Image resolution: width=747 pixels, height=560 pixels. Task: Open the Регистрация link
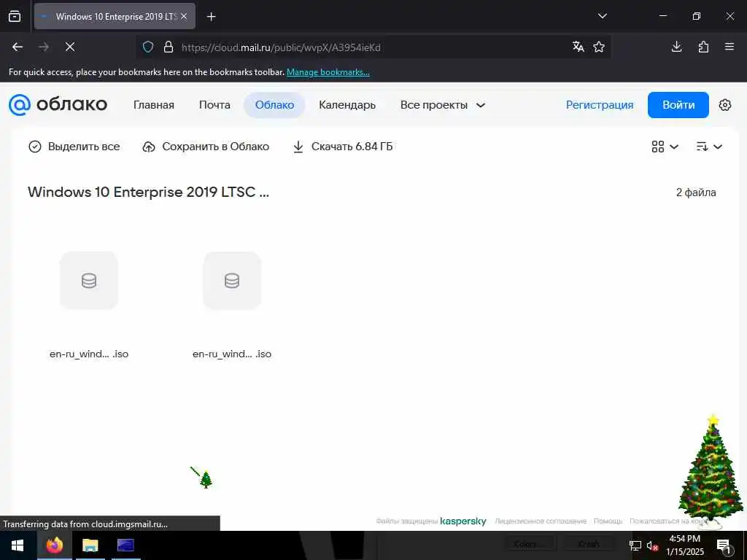point(600,105)
